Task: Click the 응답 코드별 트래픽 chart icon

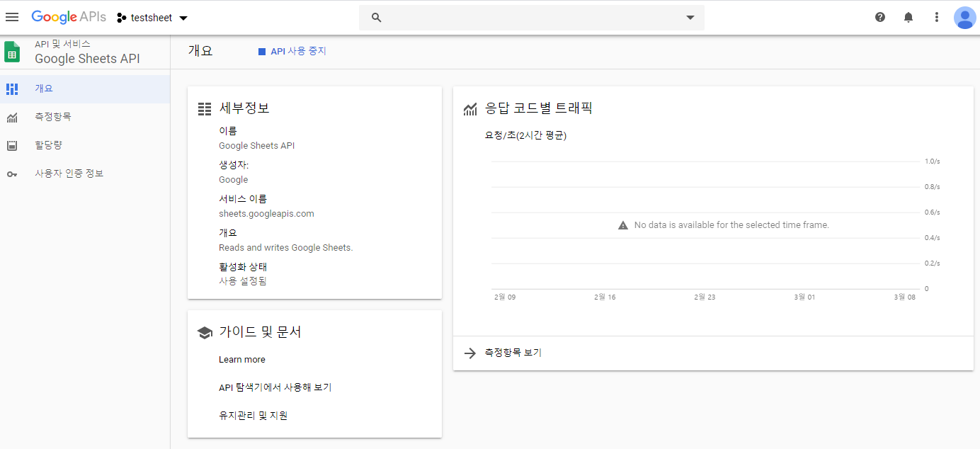Action: pos(470,109)
